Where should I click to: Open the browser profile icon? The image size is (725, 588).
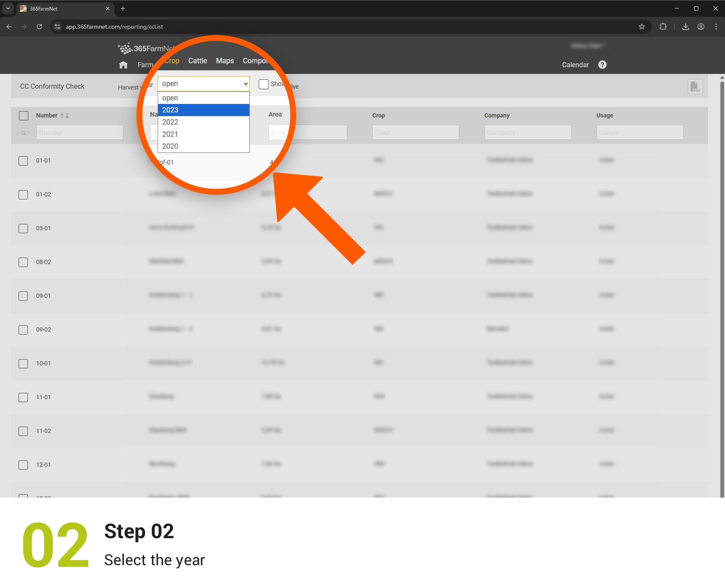[701, 27]
